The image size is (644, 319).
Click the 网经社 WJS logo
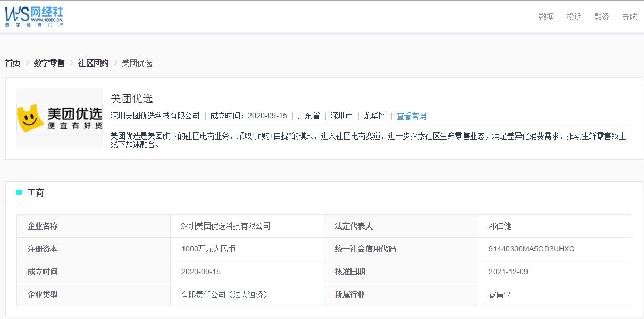34,15
